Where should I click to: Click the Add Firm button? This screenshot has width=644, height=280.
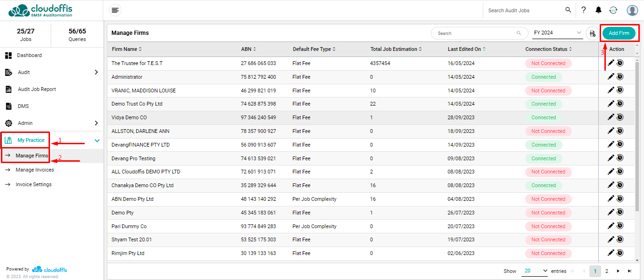click(619, 33)
